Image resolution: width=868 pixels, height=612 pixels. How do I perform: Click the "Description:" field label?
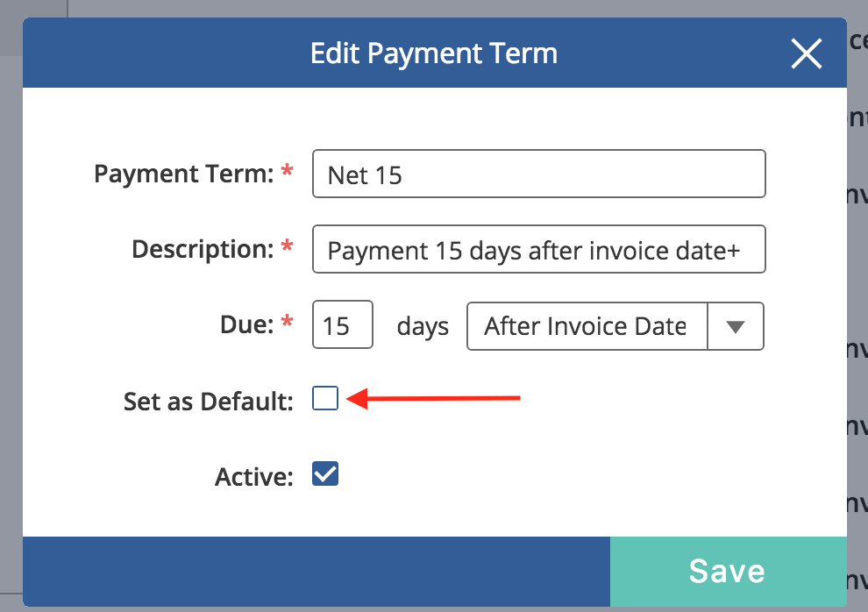click(x=203, y=250)
